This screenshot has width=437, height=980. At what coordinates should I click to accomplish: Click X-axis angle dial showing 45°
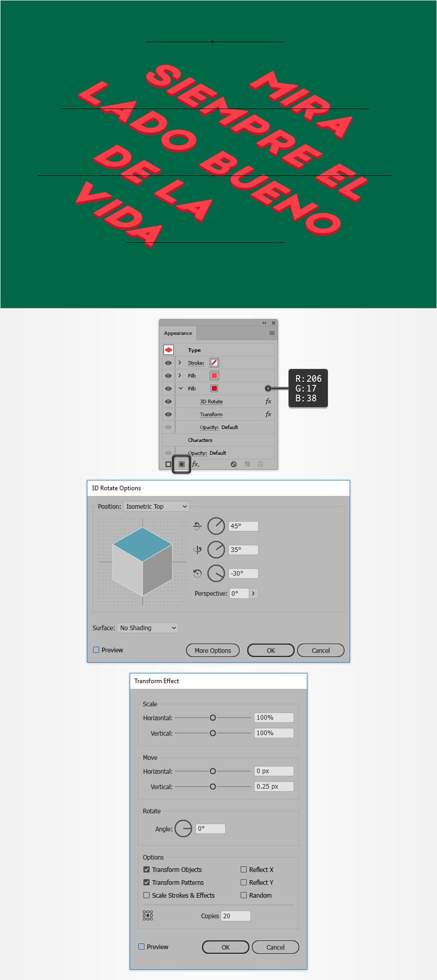point(216,526)
